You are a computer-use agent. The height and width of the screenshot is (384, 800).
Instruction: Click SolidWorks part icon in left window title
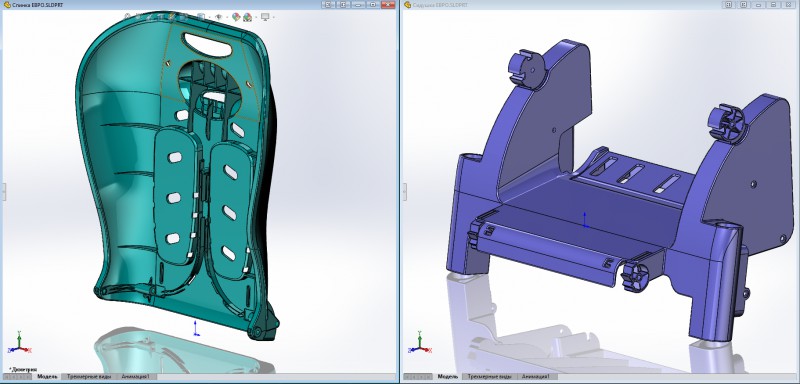click(x=7, y=5)
